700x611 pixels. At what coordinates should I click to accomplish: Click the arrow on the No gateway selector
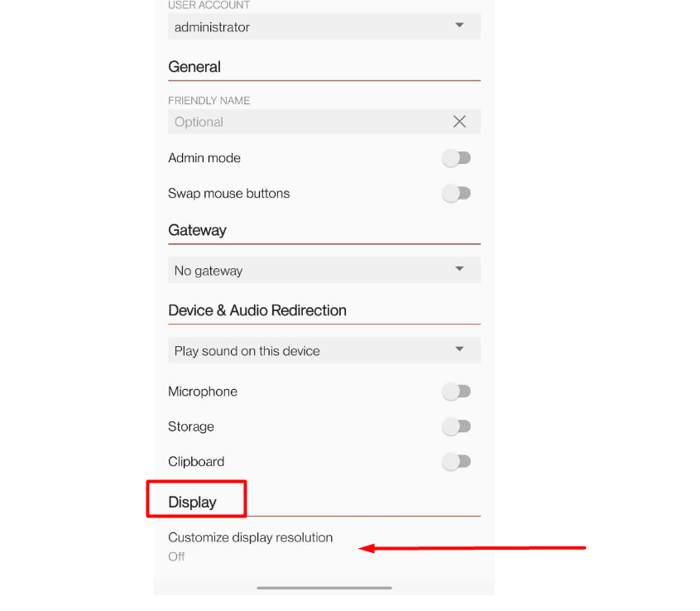[459, 270]
